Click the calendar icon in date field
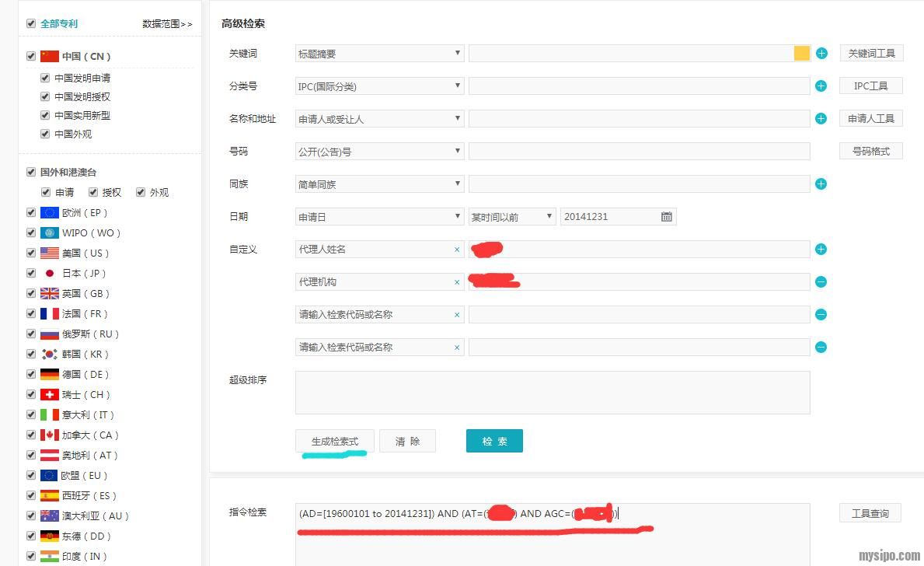Viewport: 924px width, 566px height. click(666, 217)
